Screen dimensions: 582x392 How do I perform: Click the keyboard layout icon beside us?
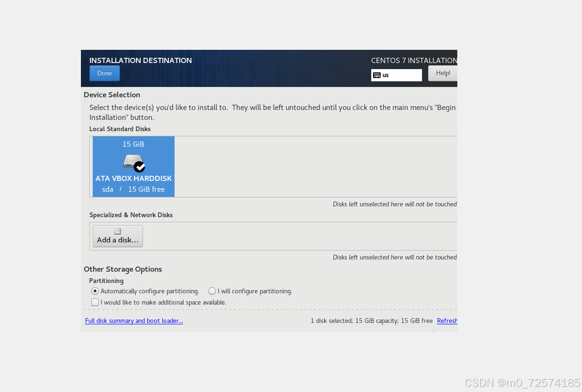376,75
